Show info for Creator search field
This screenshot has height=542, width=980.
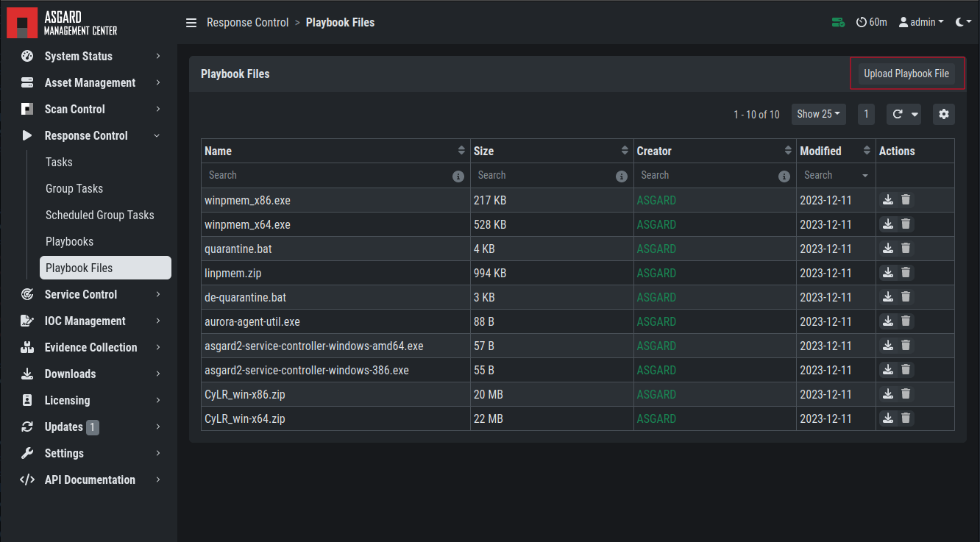pyautogui.click(x=785, y=176)
